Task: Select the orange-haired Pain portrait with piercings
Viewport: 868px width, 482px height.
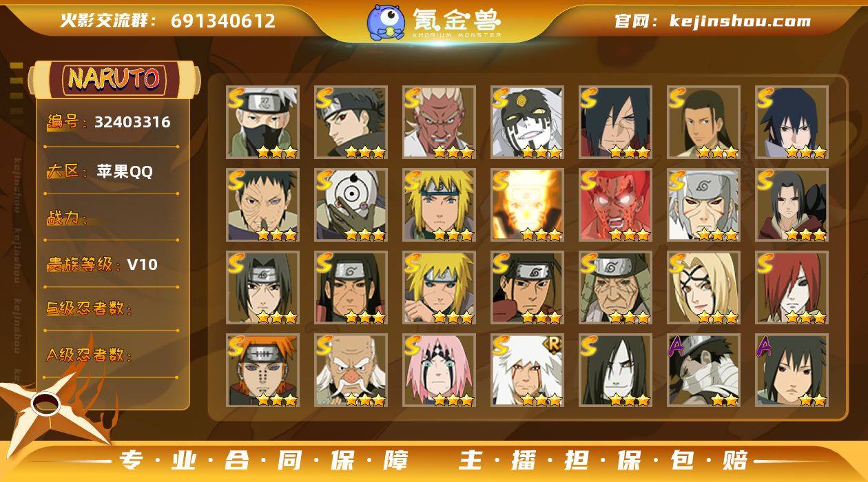Action: [x=262, y=370]
